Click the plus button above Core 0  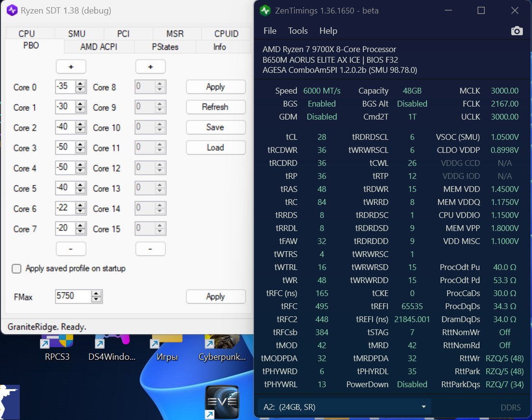[x=71, y=67]
